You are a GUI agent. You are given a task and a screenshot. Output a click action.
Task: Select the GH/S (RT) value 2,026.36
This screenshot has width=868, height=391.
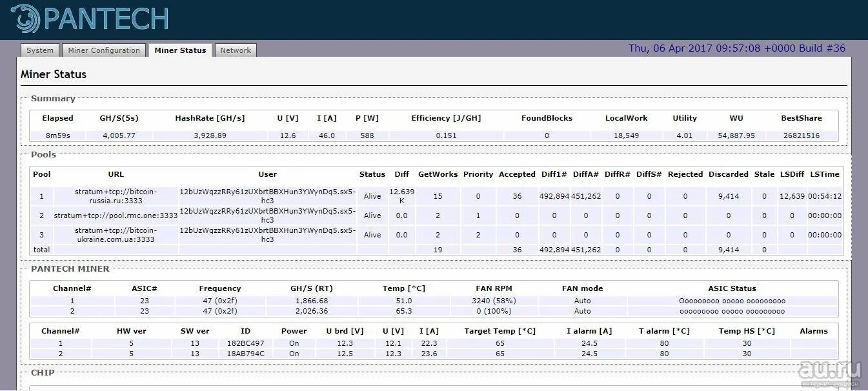tap(312, 311)
